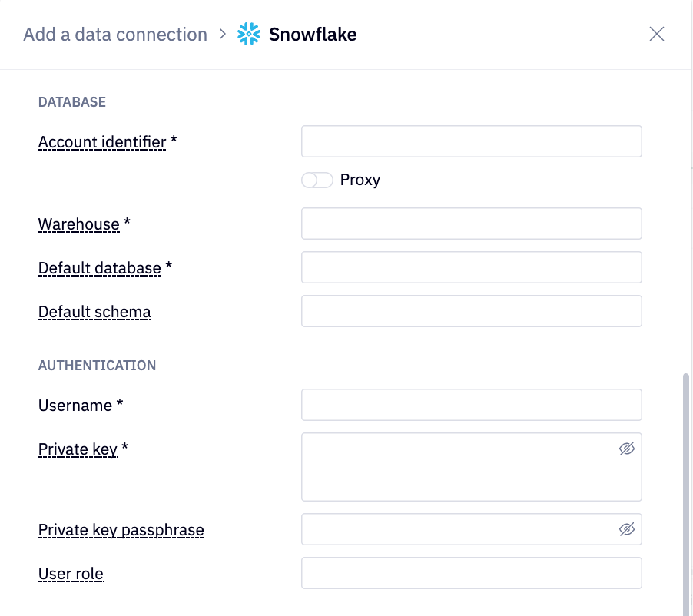Screen dimensions: 693x616
Task: Click the AUTHENTICATION section header
Action: tap(97, 365)
